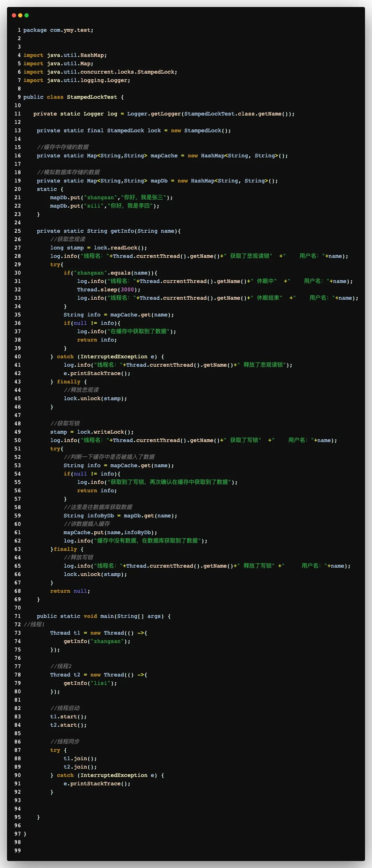Click 'return info;' on line 56
Screen dimensions: 372x868
tap(97, 491)
